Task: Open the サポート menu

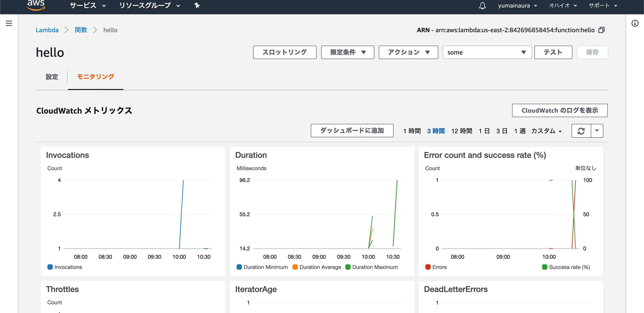Action: tap(603, 6)
